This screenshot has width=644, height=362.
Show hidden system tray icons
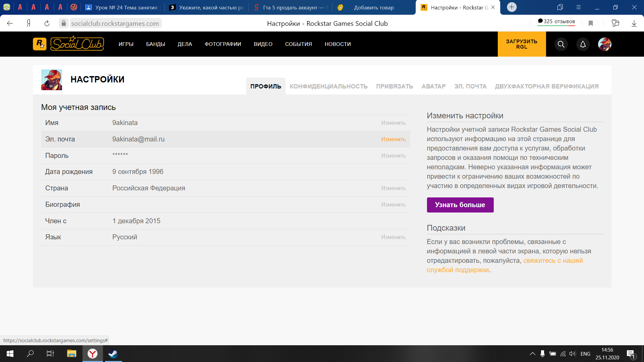pos(532,354)
